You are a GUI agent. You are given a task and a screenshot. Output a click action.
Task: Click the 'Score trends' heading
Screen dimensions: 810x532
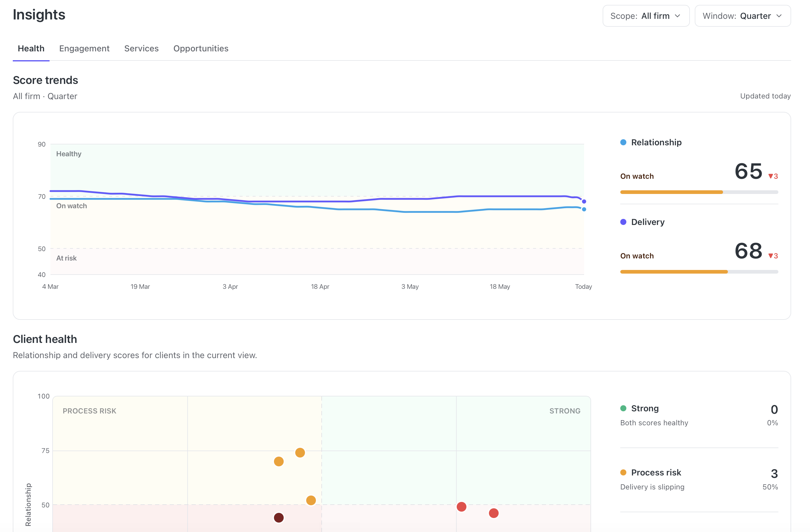coord(46,80)
